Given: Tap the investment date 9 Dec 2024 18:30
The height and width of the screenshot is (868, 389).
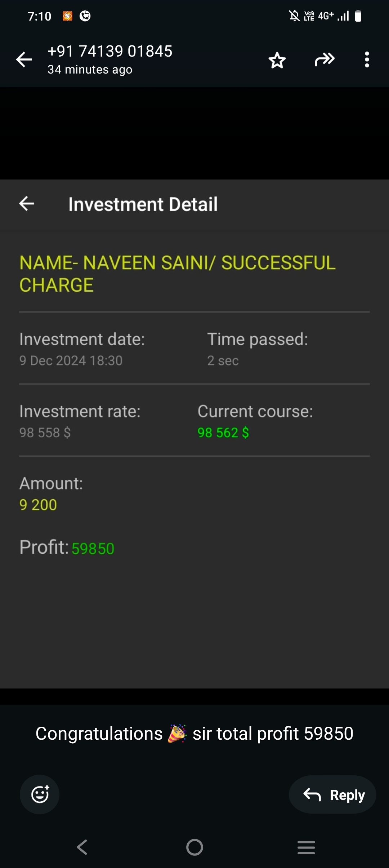Looking at the screenshot, I should click(71, 360).
